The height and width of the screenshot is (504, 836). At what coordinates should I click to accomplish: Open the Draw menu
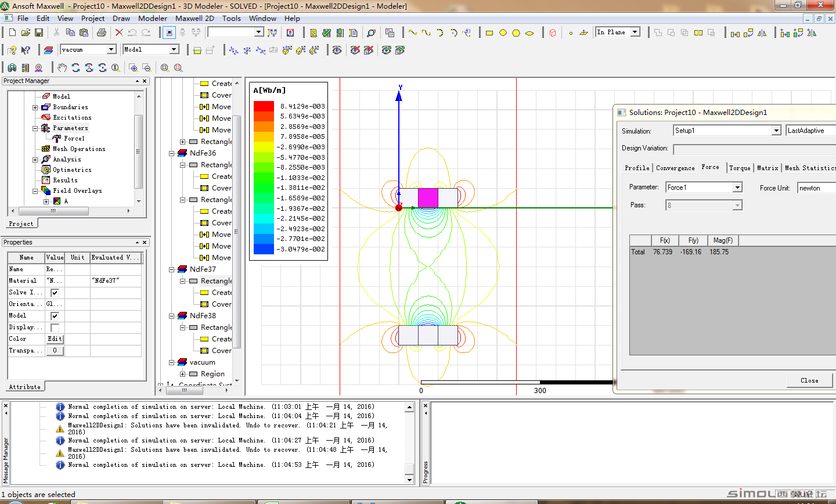click(121, 18)
